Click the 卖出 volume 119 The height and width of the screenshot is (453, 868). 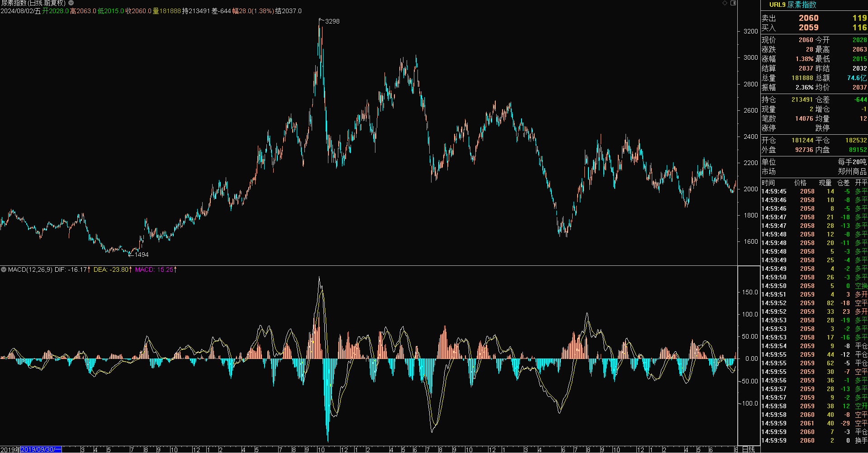[859, 18]
